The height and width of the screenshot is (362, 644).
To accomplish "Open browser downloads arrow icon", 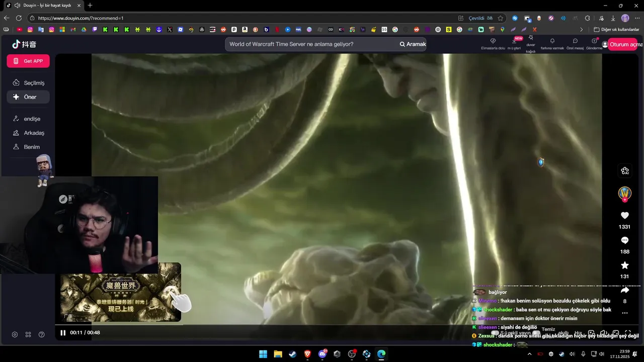I will pyautogui.click(x=613, y=18).
